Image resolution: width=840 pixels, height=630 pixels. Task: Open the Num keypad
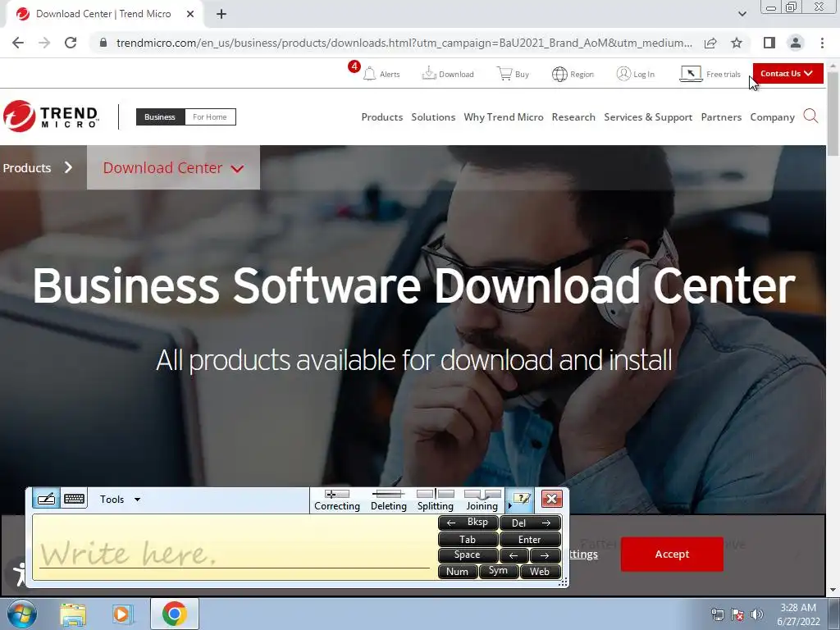coord(458,571)
